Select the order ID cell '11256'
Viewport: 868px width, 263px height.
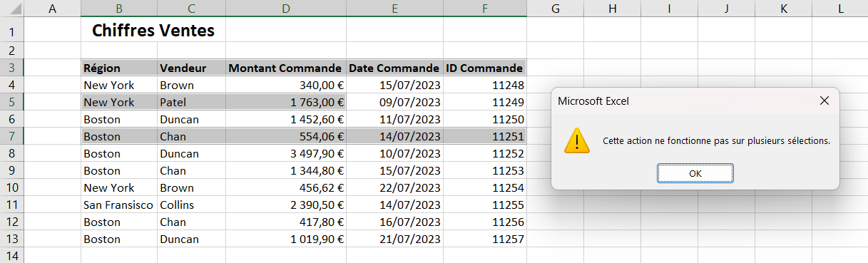[x=485, y=222]
